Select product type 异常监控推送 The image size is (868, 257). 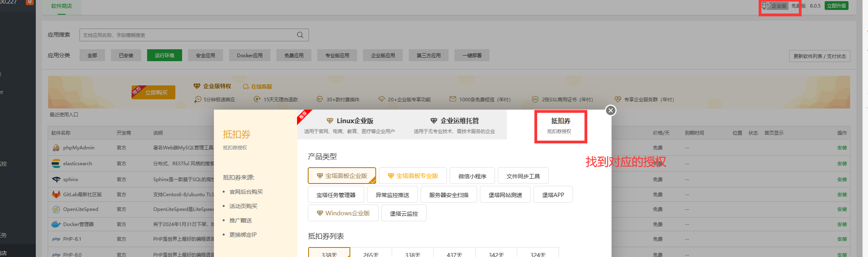point(392,195)
